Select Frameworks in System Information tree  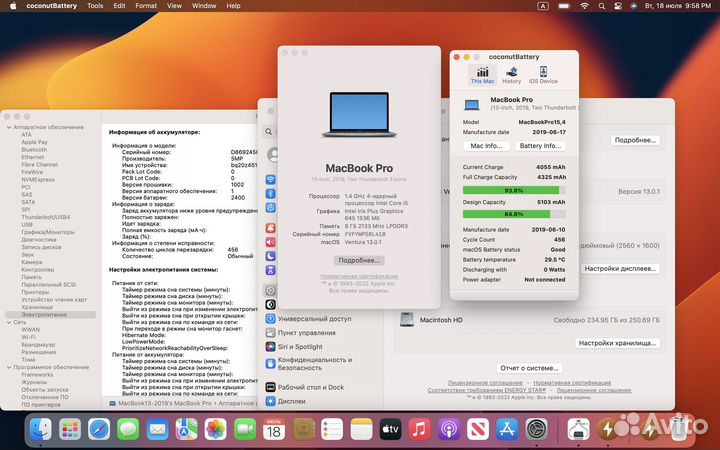point(37,375)
